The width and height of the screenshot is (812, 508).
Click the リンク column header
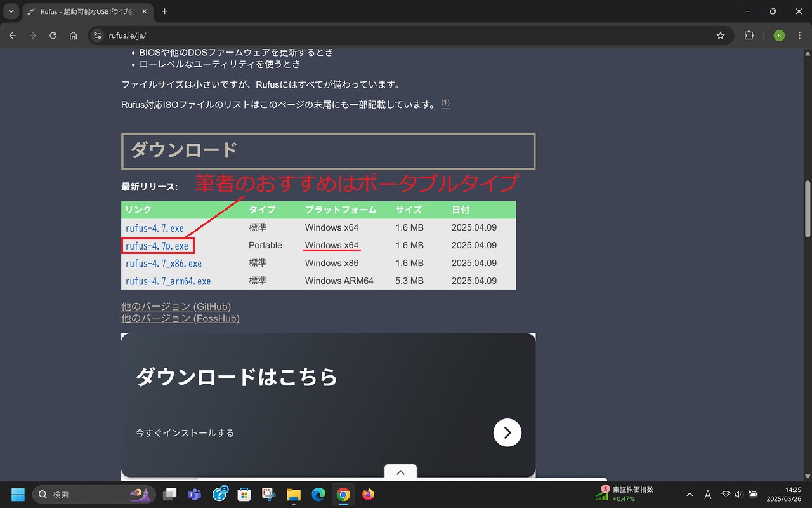pyautogui.click(x=138, y=210)
